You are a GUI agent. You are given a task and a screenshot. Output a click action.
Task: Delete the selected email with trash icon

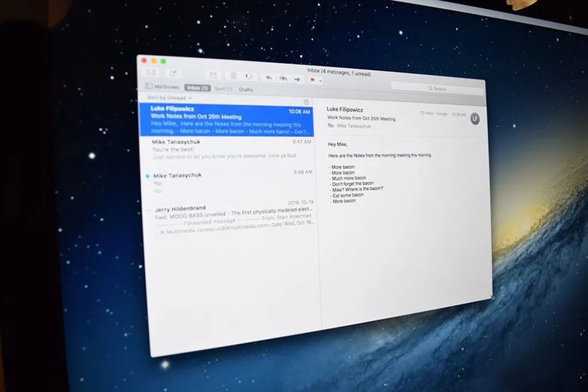tap(234, 76)
